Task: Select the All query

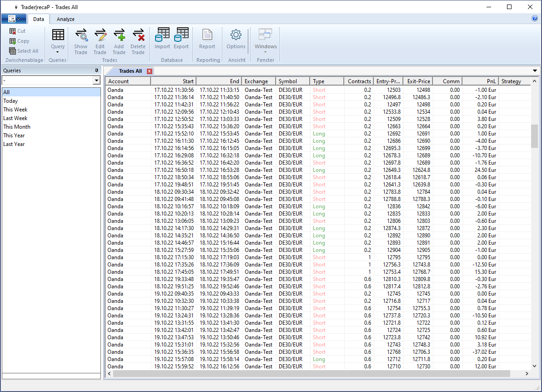Action: tap(51, 92)
